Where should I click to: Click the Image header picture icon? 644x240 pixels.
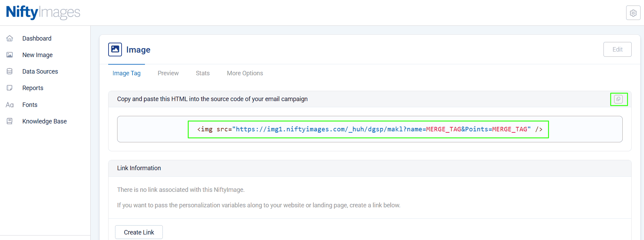[x=115, y=50]
